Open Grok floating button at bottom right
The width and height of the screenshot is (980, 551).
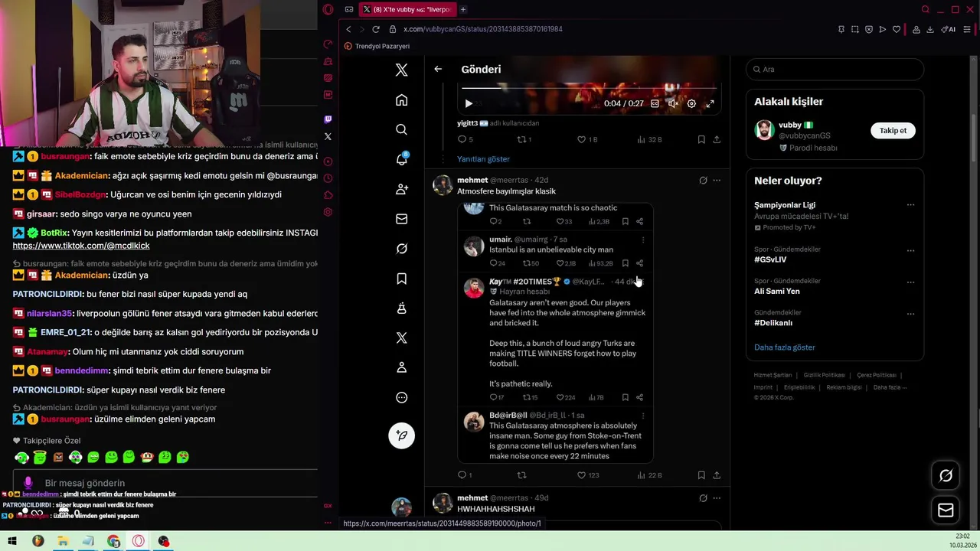click(x=946, y=476)
